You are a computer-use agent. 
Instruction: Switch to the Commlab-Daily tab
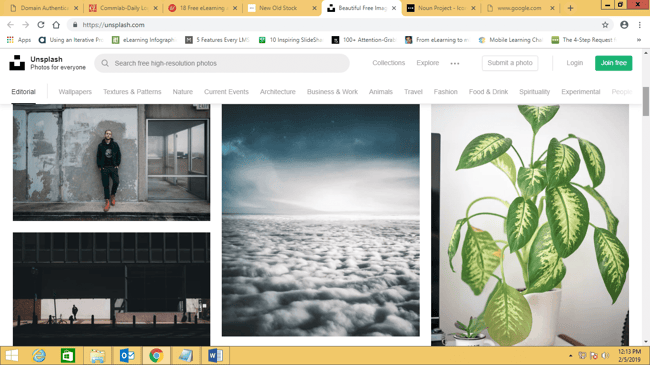click(123, 8)
